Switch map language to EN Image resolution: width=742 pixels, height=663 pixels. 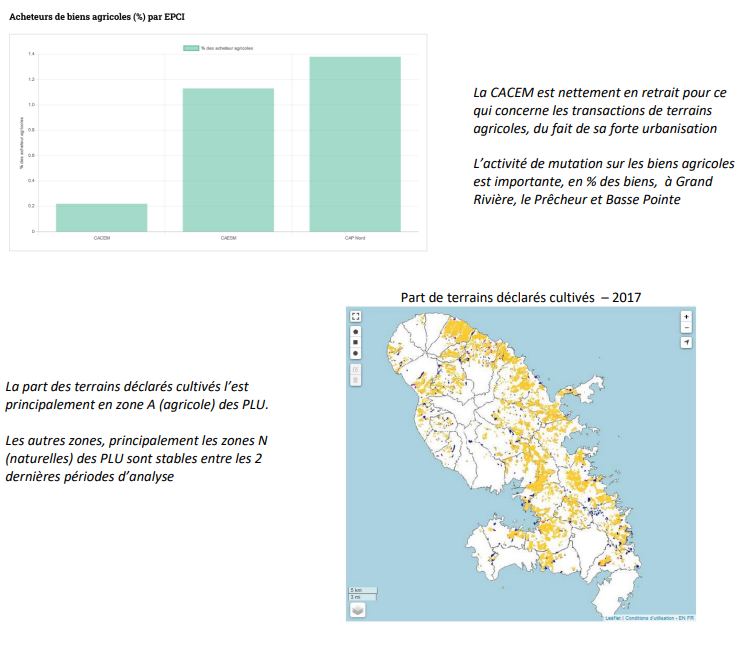pos(681,618)
